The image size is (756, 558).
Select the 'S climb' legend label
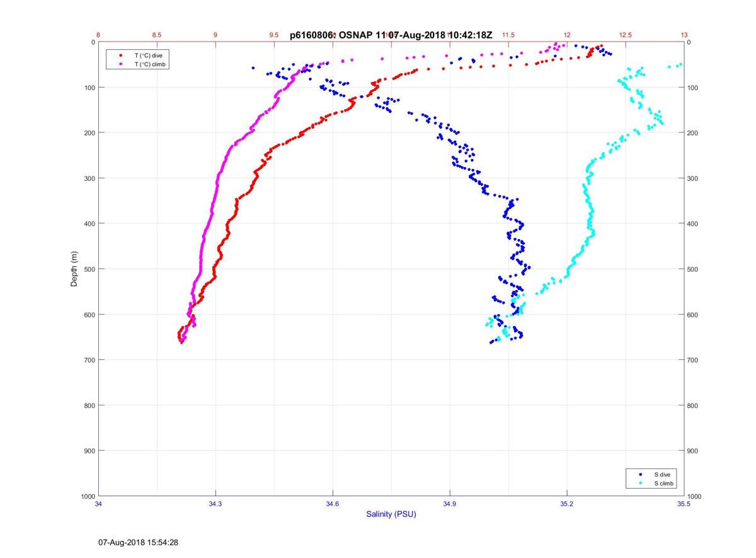tap(664, 483)
